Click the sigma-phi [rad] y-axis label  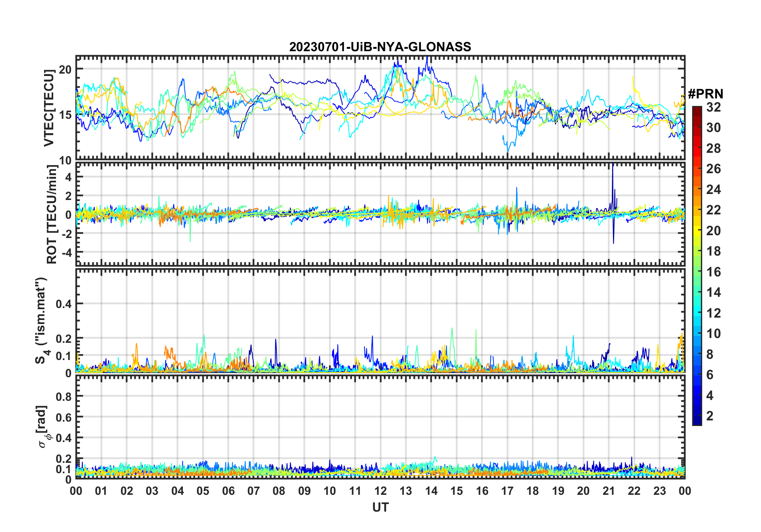tap(43, 427)
